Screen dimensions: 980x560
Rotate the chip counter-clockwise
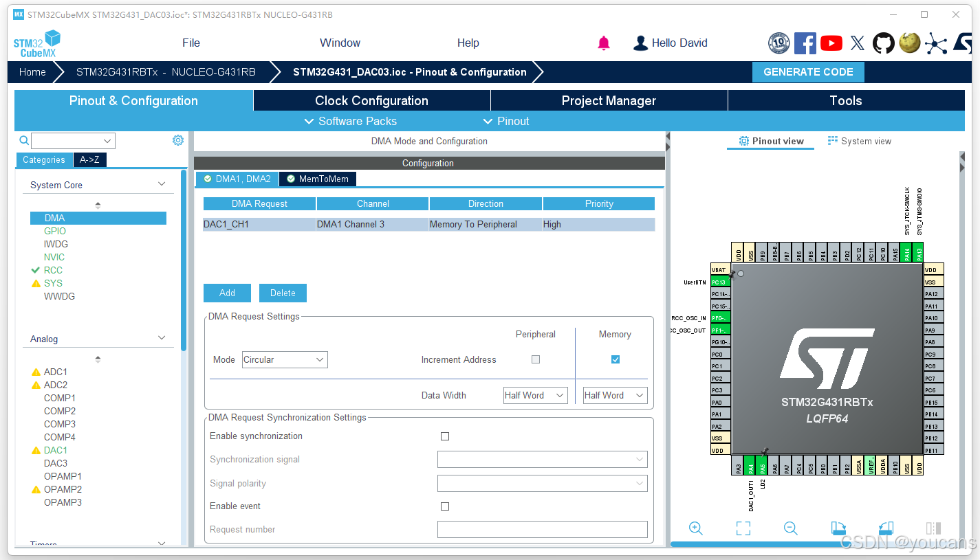click(886, 528)
